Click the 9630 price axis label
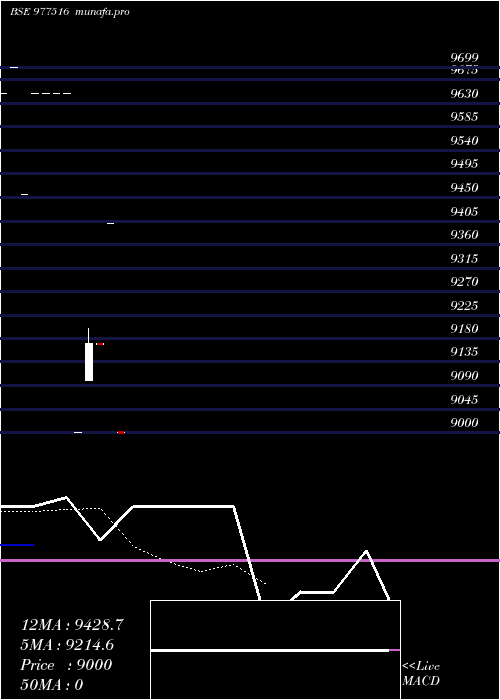The width and height of the screenshot is (500, 700). coord(464,94)
